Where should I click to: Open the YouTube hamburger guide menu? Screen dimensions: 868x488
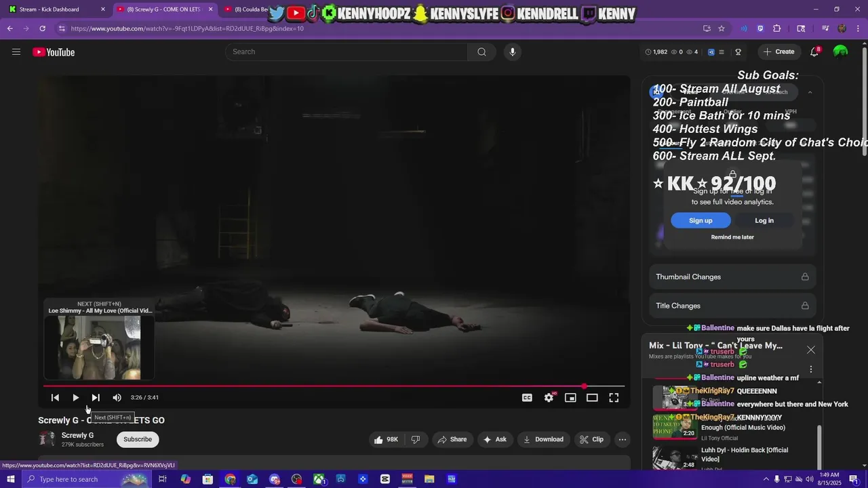click(x=16, y=52)
